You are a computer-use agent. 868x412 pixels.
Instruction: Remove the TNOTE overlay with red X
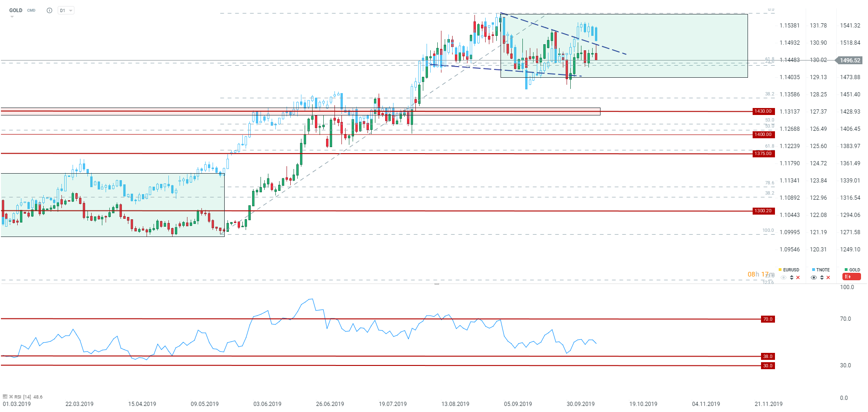828,277
